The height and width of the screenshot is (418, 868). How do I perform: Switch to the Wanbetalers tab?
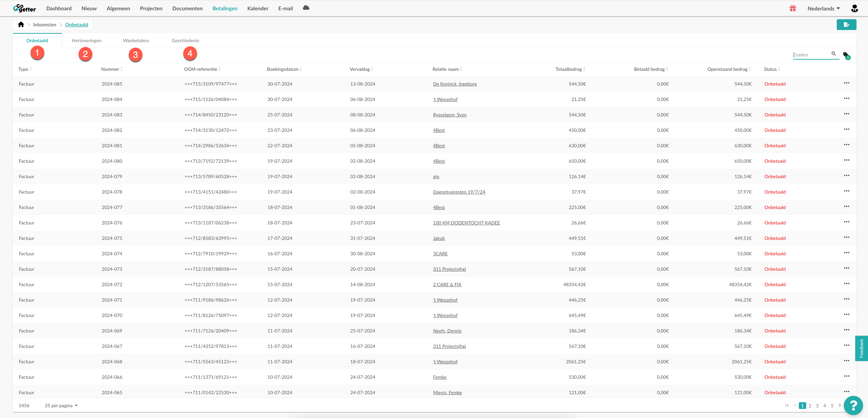[136, 41]
